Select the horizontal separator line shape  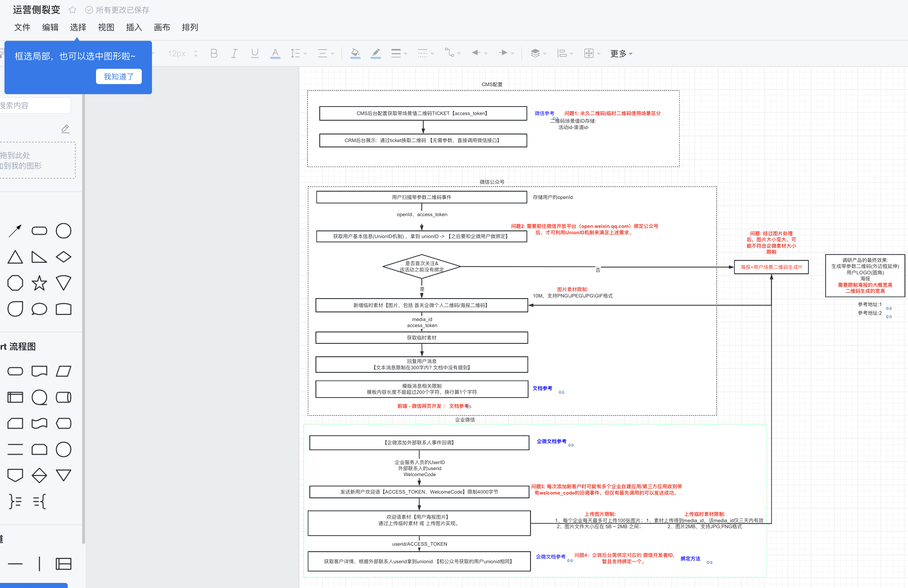coord(15,564)
